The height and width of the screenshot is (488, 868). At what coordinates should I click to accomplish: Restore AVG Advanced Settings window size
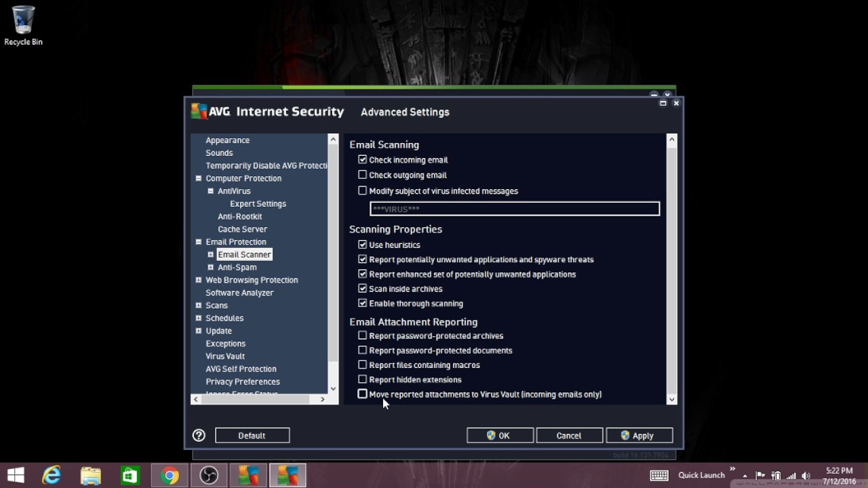(663, 103)
